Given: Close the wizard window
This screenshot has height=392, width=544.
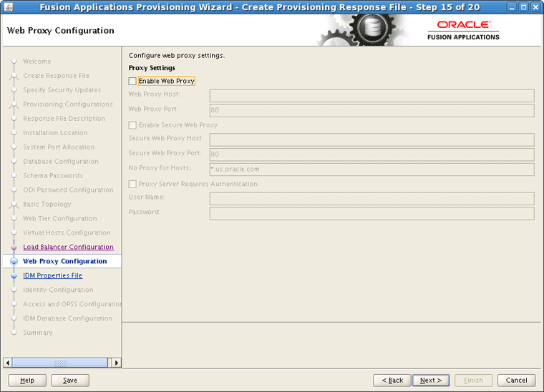Looking at the screenshot, I should click(535, 7).
